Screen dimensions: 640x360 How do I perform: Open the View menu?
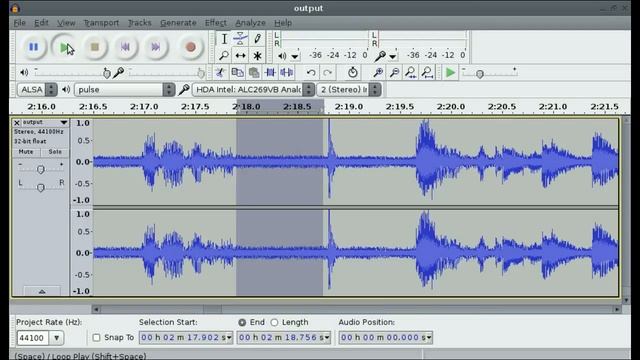(x=66, y=23)
